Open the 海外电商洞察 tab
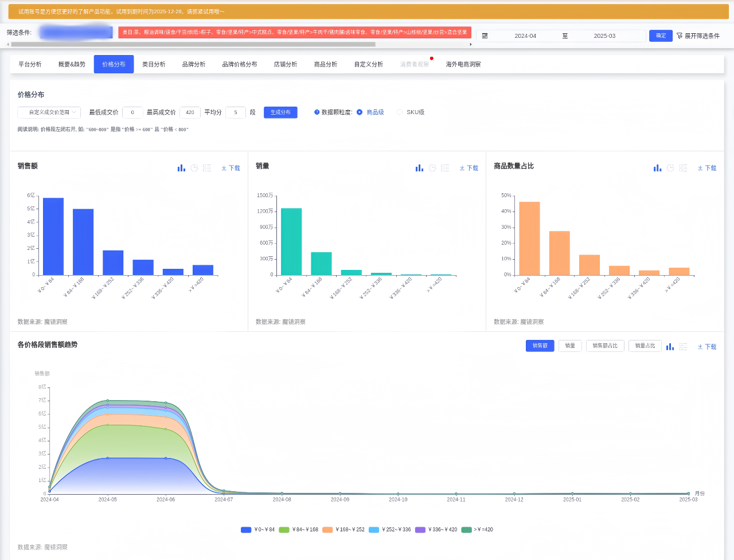 463,64
